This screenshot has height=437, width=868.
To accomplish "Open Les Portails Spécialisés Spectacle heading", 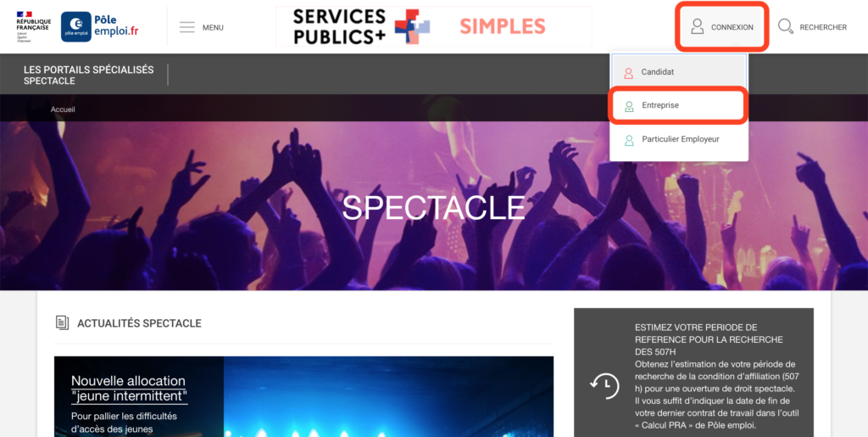I will 88,76.
